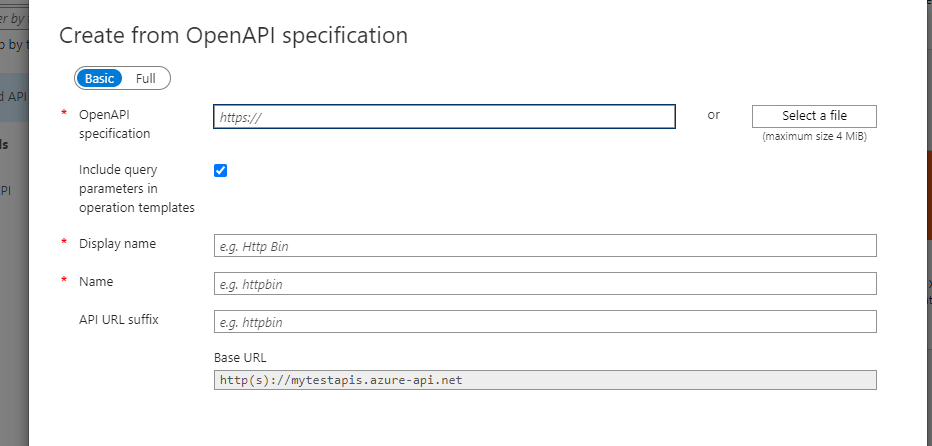Click the Name input field
The image size is (932, 446).
[545, 284]
